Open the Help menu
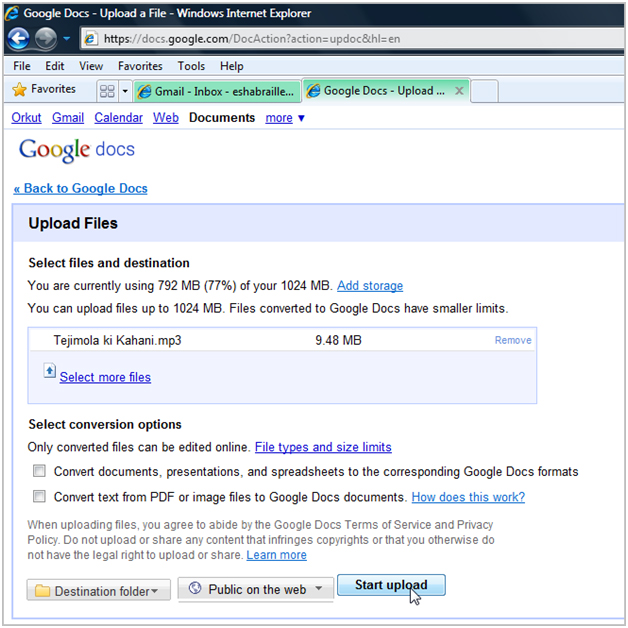Image resolution: width=628 pixels, height=628 pixels. [231, 66]
